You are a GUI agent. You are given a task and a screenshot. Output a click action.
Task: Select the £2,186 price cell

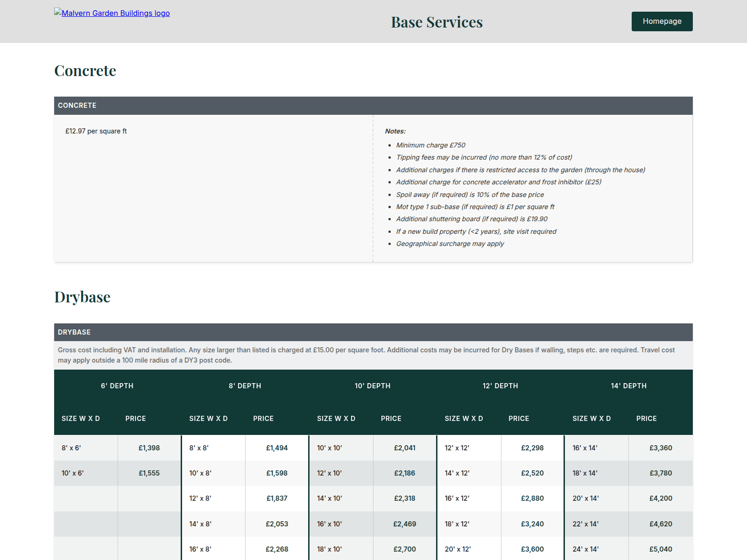[x=405, y=473]
